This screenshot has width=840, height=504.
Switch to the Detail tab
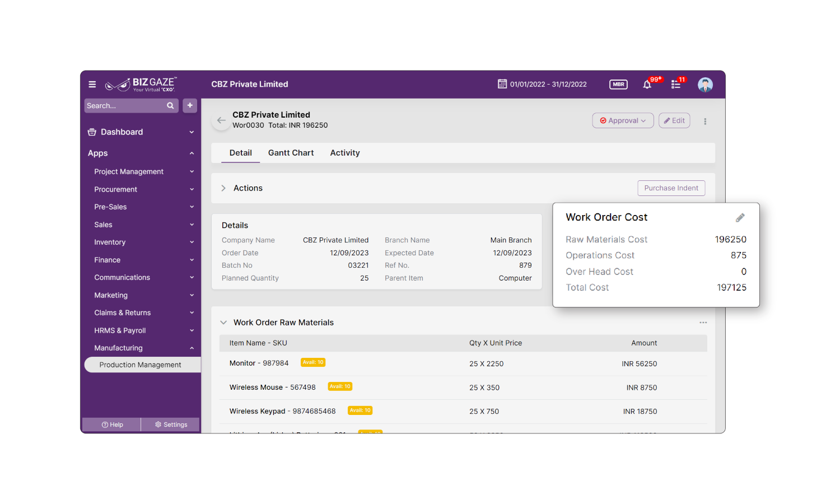(x=241, y=153)
